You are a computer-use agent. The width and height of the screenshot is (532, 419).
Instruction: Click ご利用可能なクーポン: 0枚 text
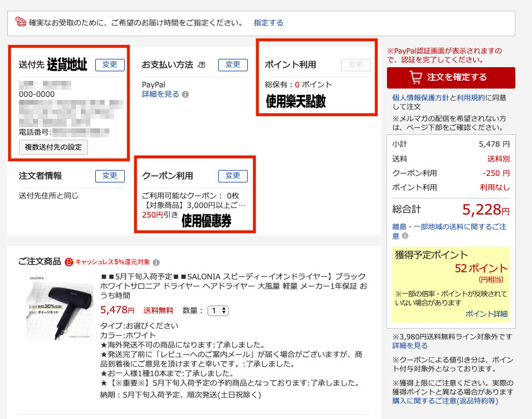point(190,196)
